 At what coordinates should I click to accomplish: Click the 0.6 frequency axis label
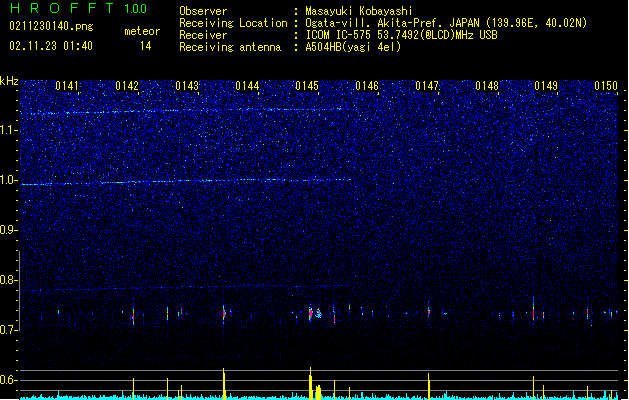(9, 380)
